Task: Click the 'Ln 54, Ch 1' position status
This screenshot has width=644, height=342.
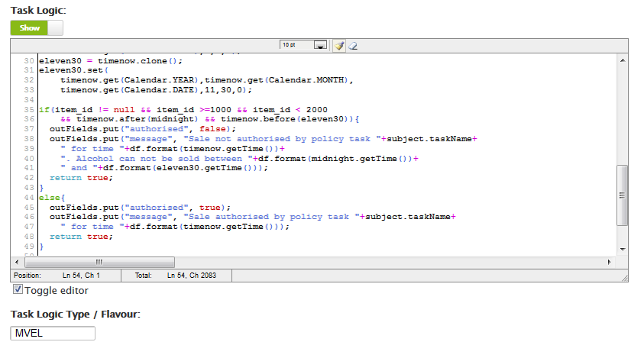Action: point(81,276)
